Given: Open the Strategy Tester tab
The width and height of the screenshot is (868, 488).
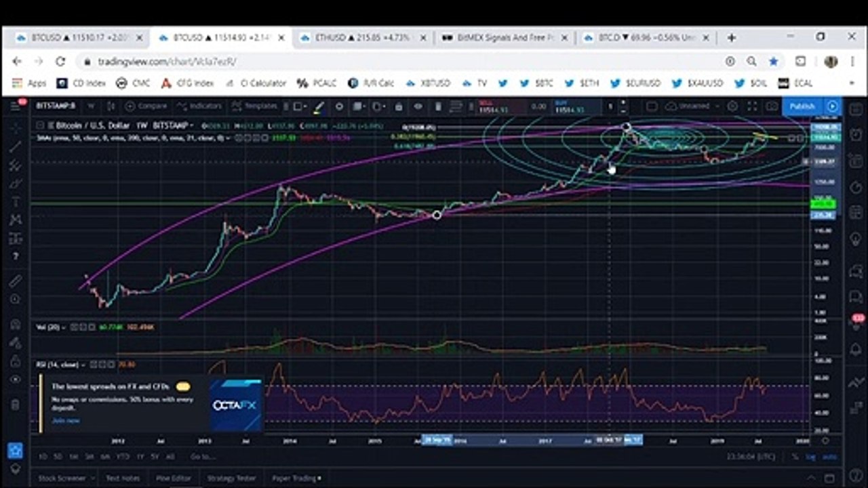Looking at the screenshot, I should pyautogui.click(x=231, y=478).
